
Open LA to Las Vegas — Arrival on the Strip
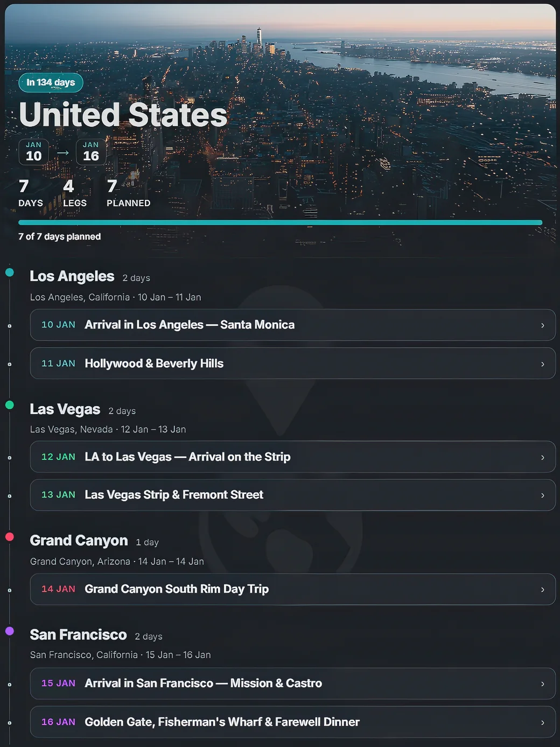[x=293, y=457]
